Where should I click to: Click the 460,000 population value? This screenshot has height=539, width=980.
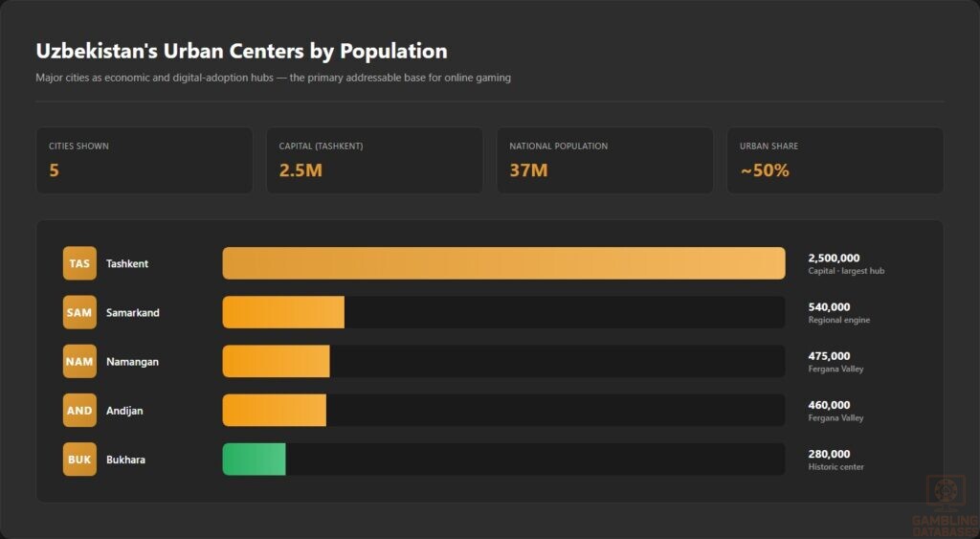tap(829, 405)
